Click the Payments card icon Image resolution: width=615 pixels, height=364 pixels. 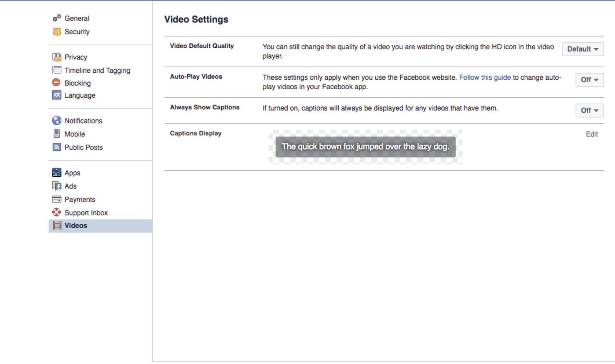[57, 199]
